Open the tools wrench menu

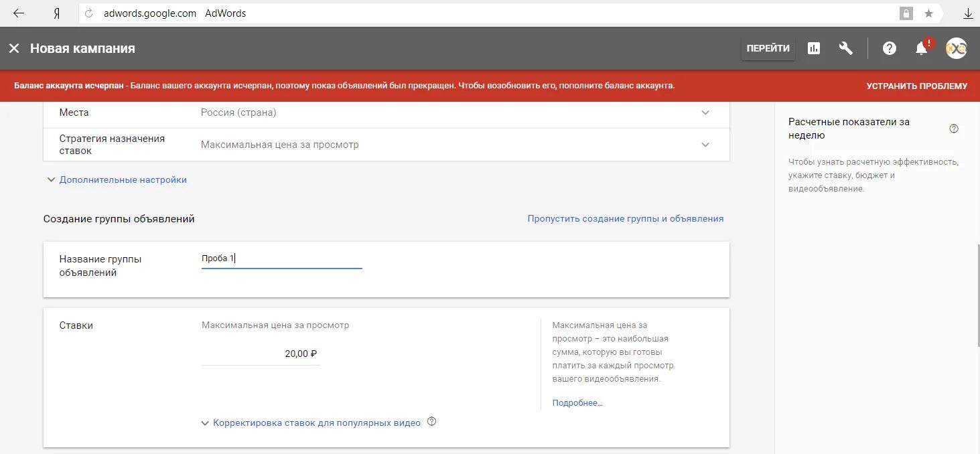click(846, 48)
